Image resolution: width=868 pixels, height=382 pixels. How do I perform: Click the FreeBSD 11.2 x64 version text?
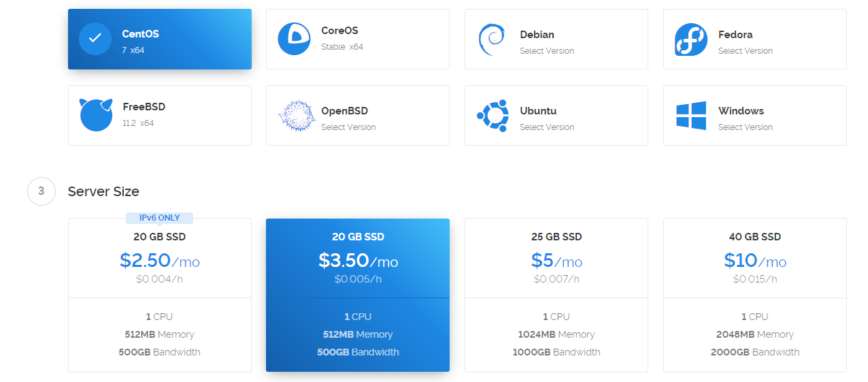pyautogui.click(x=138, y=123)
